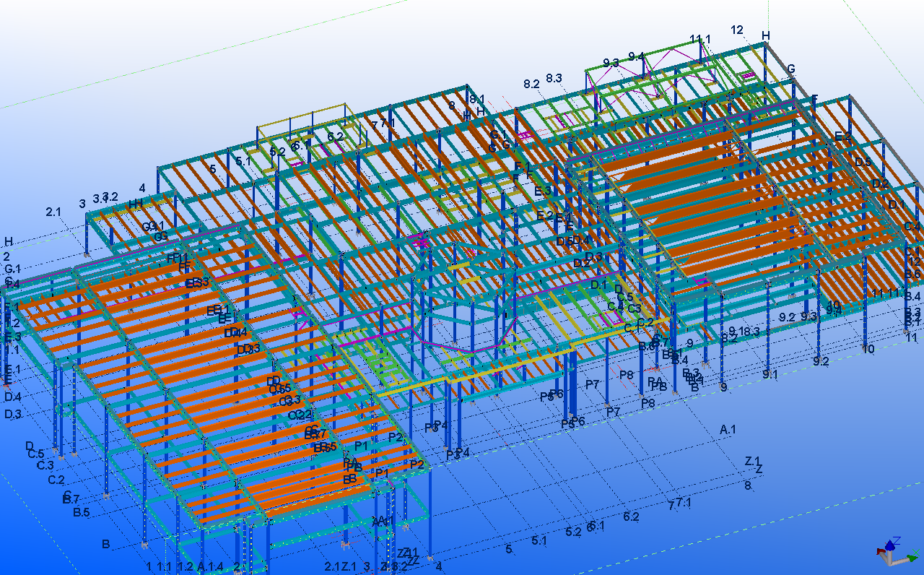
Task: Click the Z.1 label directly below A.1
Action: tap(753, 461)
